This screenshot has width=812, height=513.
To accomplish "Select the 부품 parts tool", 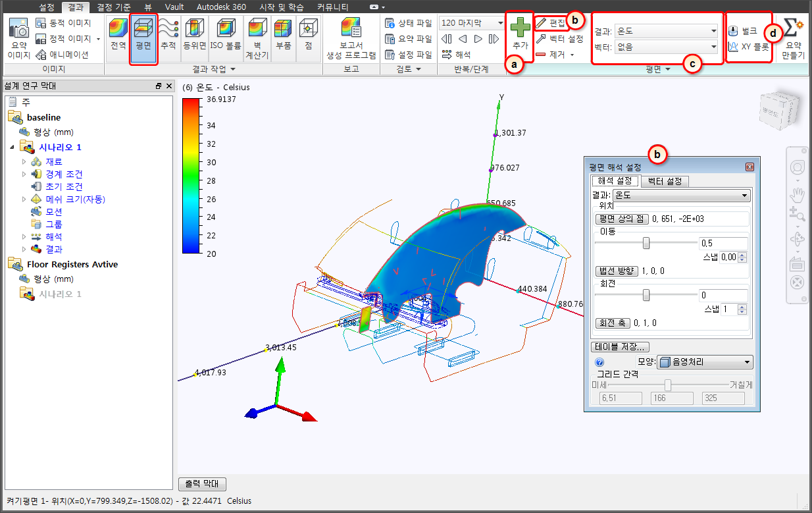I will pos(283,39).
